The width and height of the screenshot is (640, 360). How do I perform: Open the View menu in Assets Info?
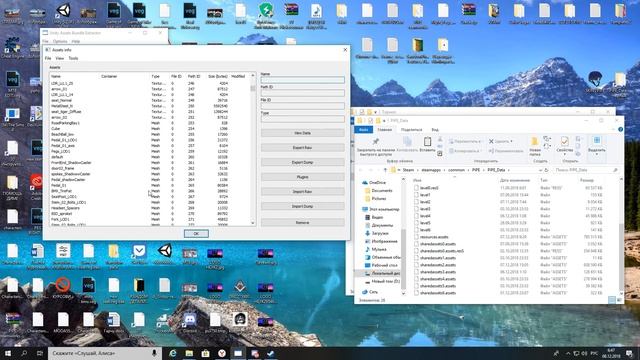tap(60, 58)
